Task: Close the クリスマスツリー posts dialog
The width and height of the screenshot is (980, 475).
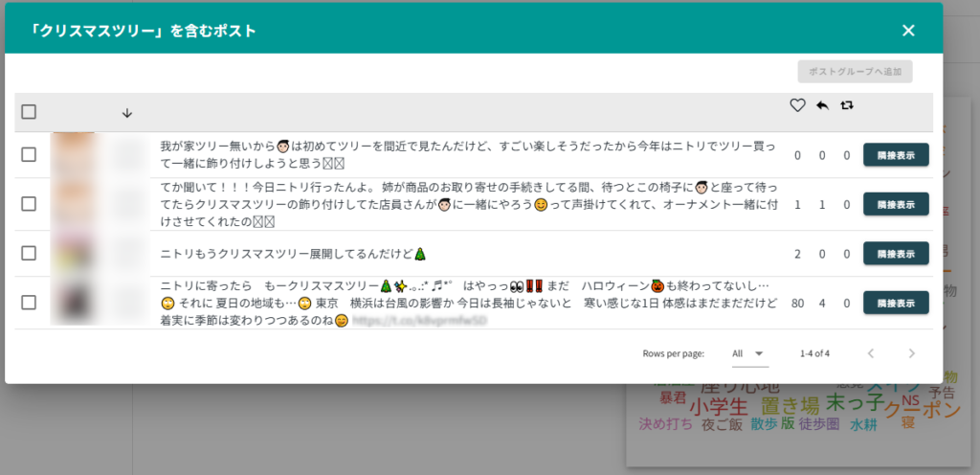Action: click(908, 31)
